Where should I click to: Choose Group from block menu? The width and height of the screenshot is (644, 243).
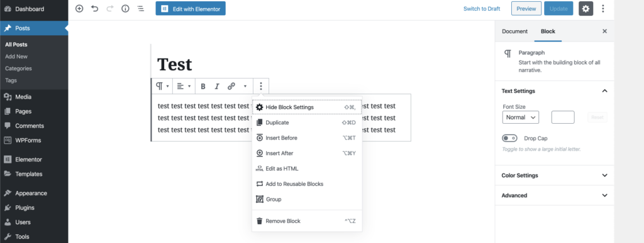click(307, 199)
